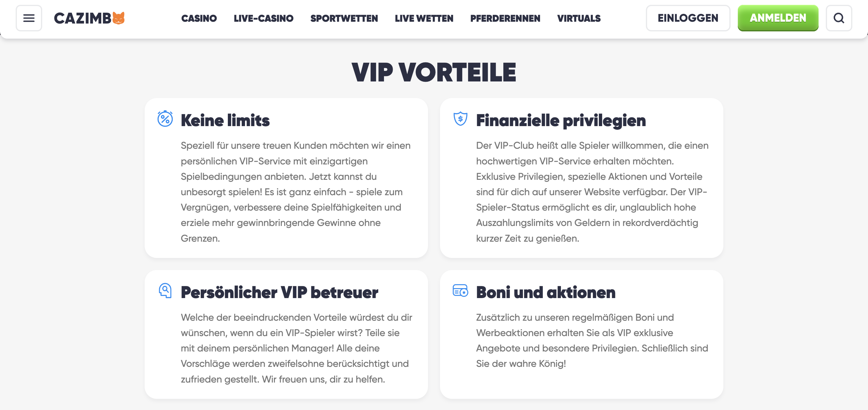Click the Cazimbo fox logo
Image resolution: width=868 pixels, height=410 pixels.
click(x=89, y=18)
